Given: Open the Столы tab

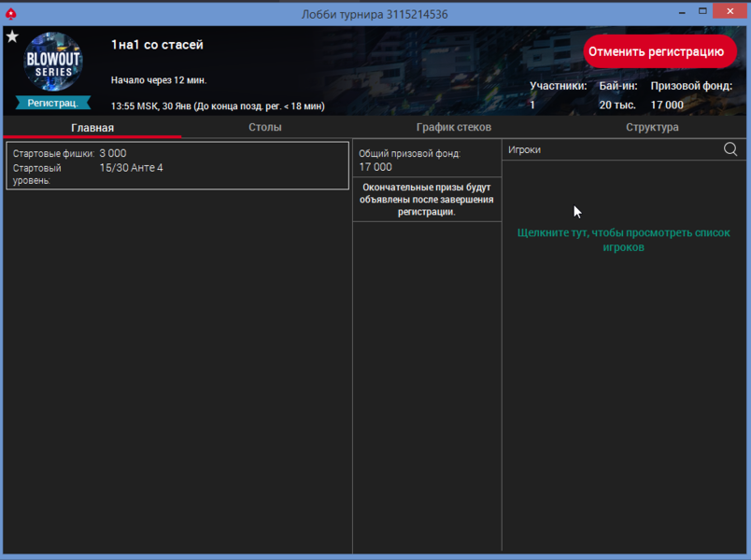Looking at the screenshot, I should coord(265,127).
